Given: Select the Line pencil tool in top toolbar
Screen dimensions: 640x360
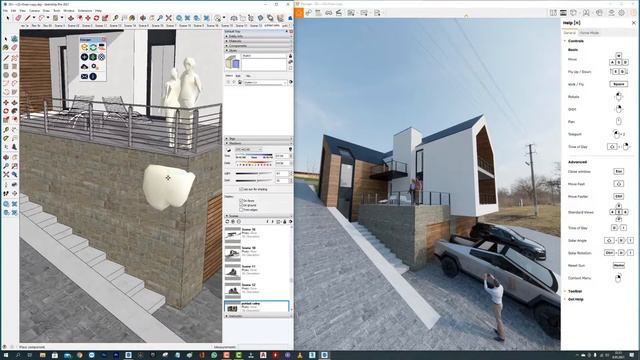Looking at the screenshot, I should pos(27,18).
